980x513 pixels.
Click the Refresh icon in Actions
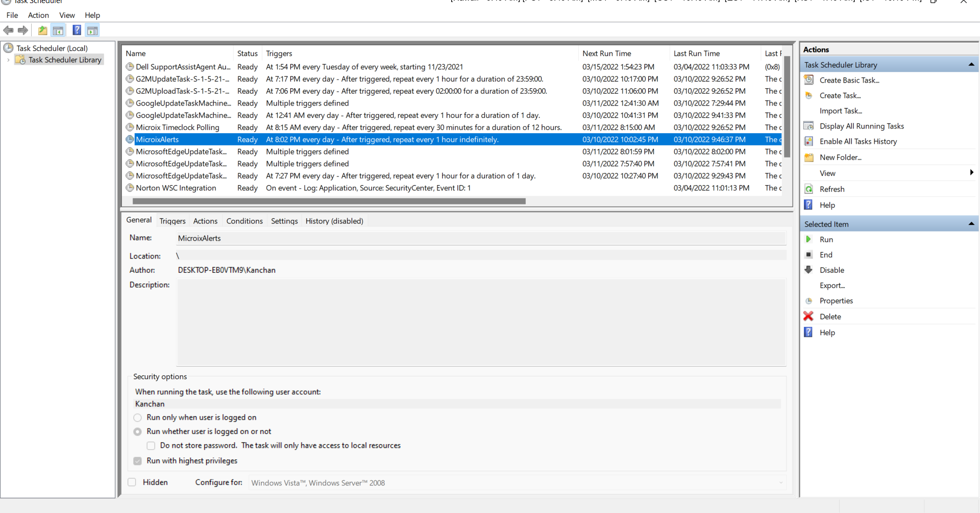click(809, 189)
